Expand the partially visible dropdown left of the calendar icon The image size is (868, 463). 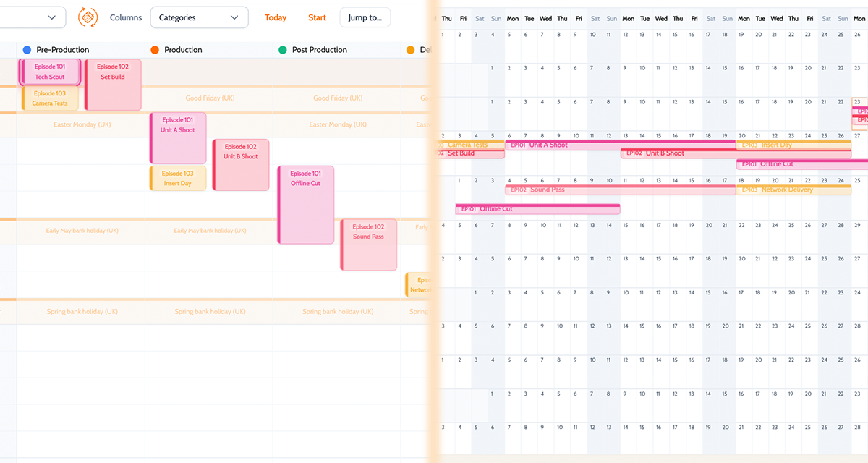[x=51, y=17]
